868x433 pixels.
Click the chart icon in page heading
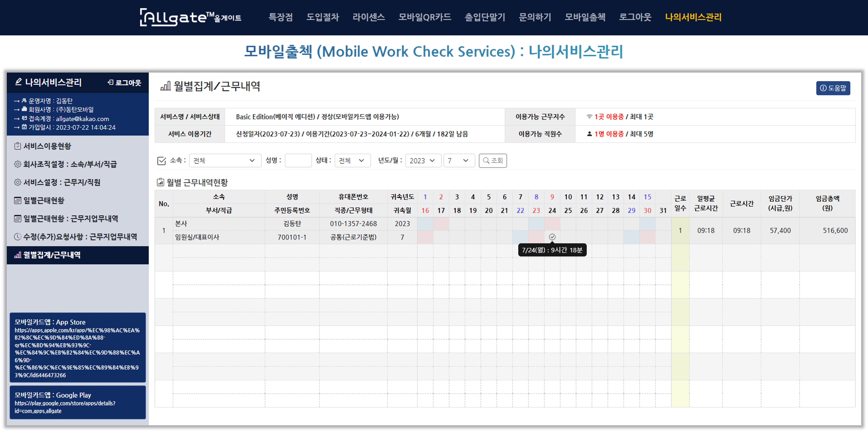pos(165,86)
